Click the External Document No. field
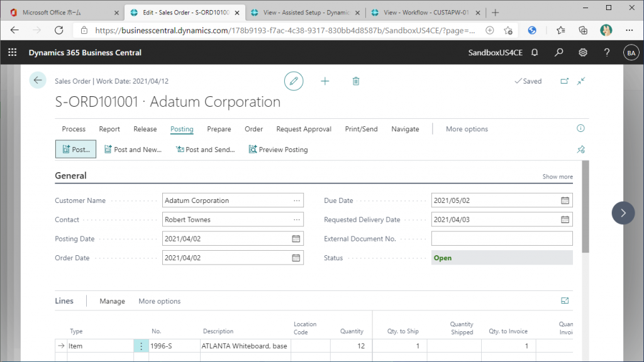Screen dimensions: 644x362 tap(502, 239)
